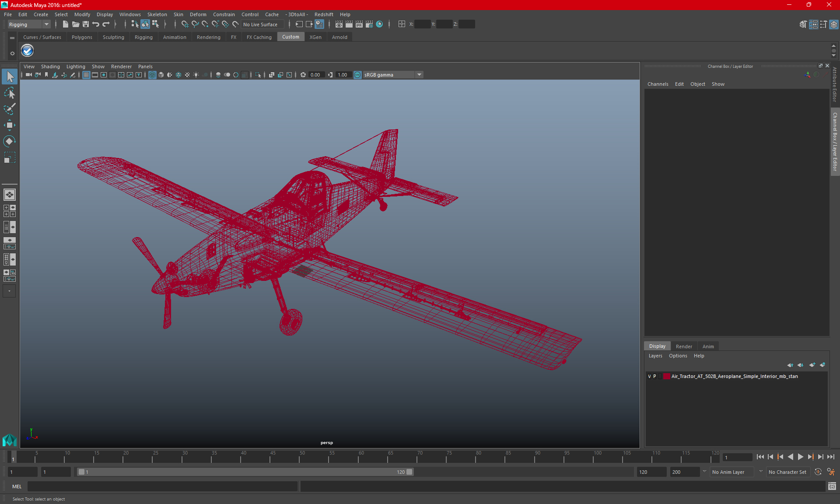This screenshot has width=840, height=504.
Task: Create new layer icon in Layer Editor
Action: [812, 365]
